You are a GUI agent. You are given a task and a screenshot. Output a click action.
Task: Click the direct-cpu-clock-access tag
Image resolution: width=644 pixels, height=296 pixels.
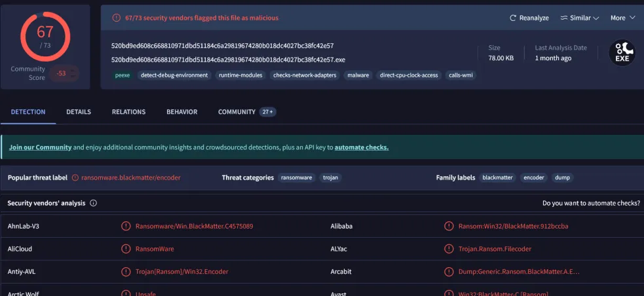tap(409, 75)
